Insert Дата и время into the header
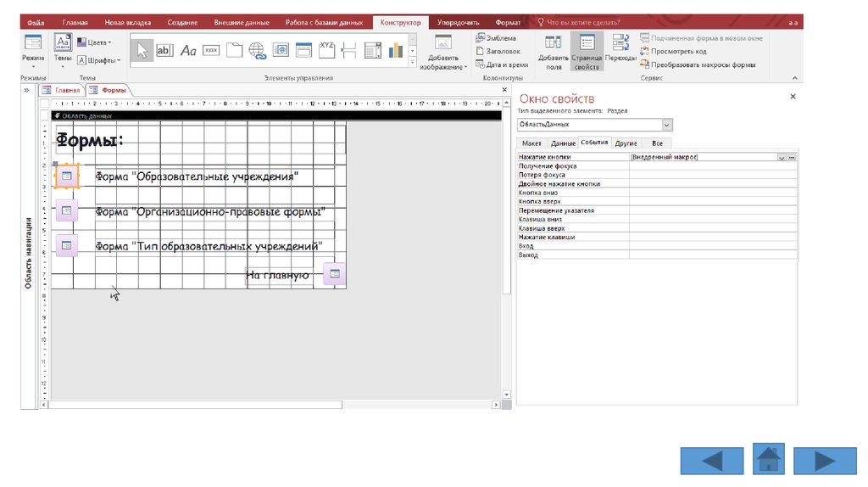The image size is (868, 487). [x=502, y=64]
